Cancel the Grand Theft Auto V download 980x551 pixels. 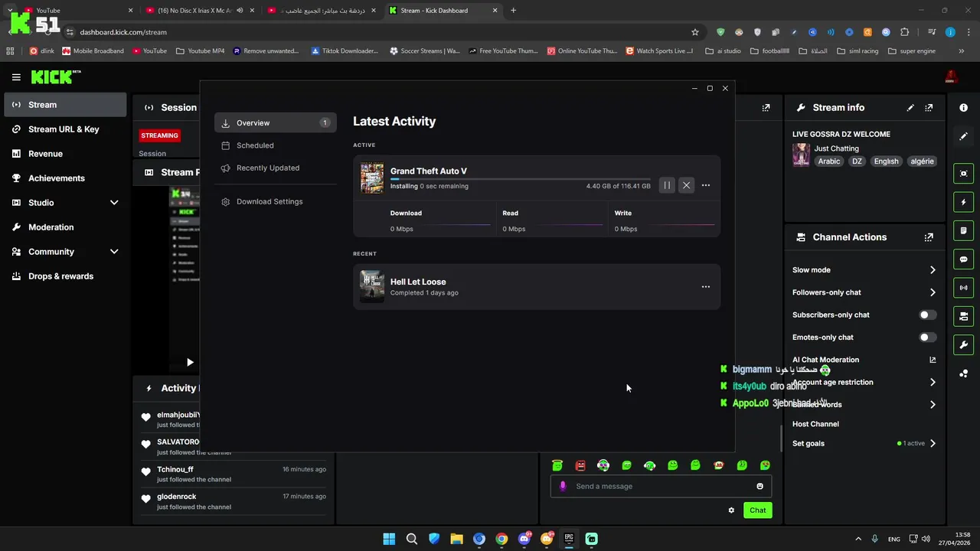click(x=686, y=185)
